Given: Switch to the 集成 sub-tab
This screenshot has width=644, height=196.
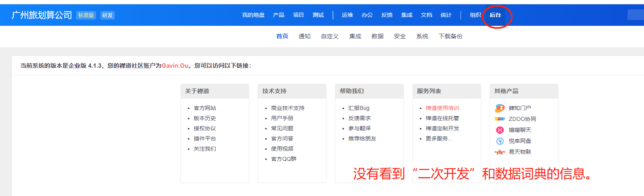Looking at the screenshot, I should [x=355, y=36].
